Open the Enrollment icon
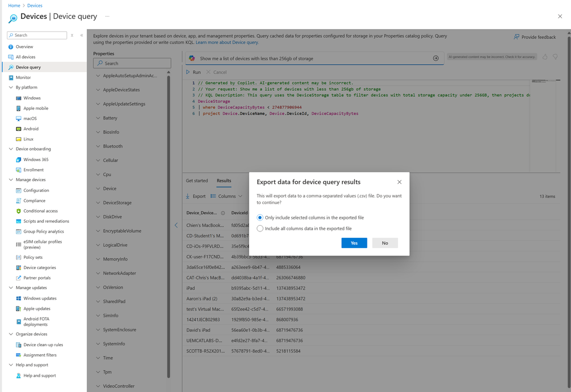The width and height of the screenshot is (571, 392). tap(18, 170)
